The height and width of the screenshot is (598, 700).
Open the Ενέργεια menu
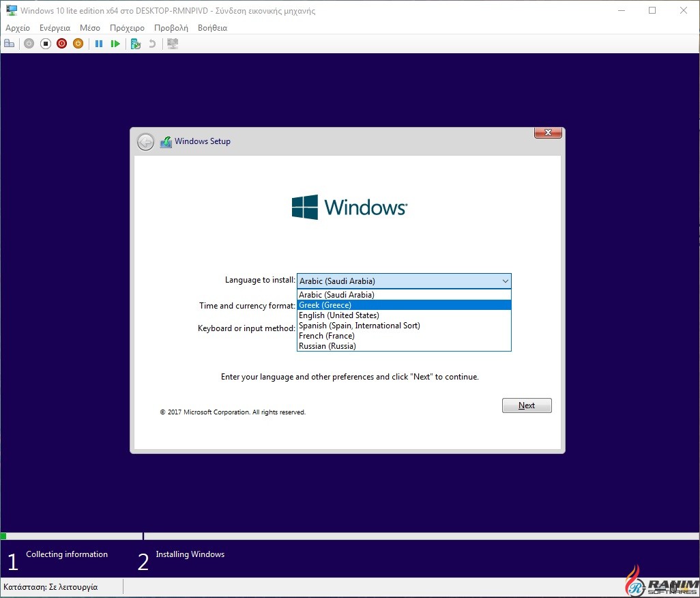point(55,28)
